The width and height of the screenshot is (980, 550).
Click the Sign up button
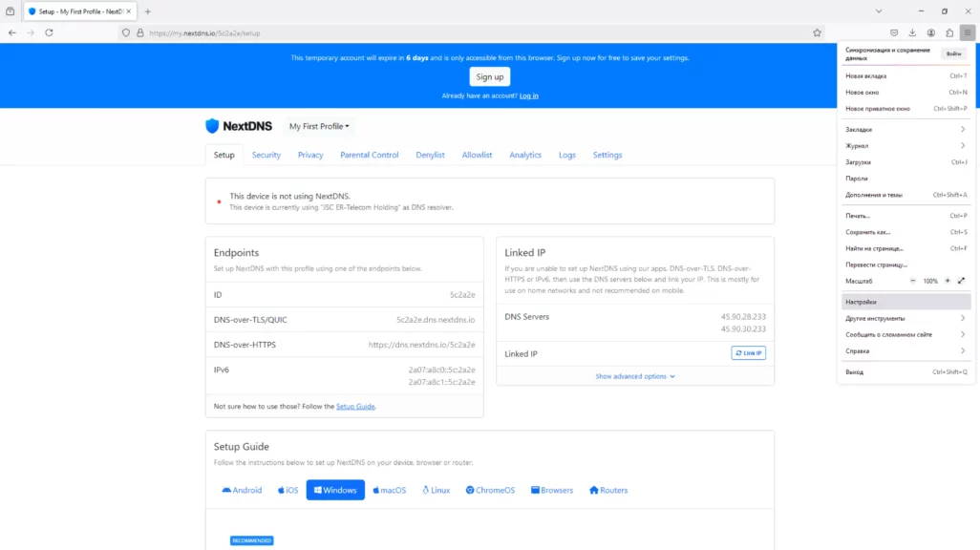489,77
